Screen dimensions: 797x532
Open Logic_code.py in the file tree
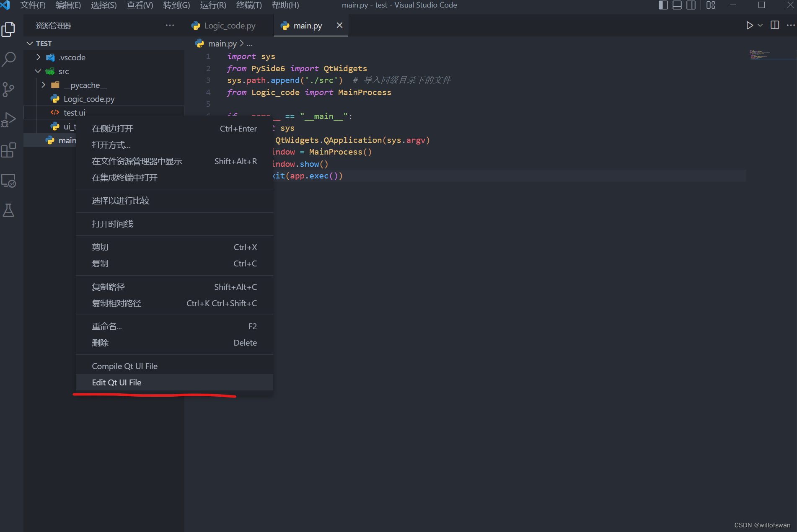point(104,99)
